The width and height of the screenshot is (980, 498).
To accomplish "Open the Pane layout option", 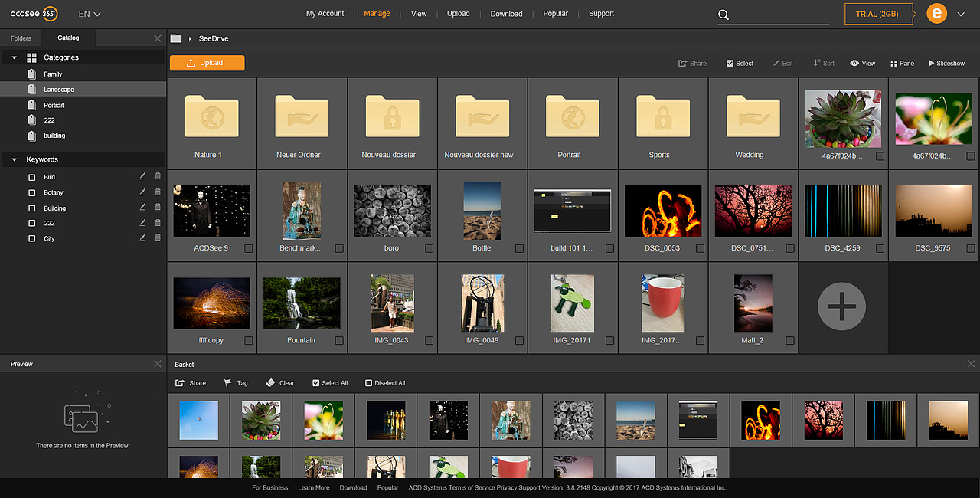I will click(902, 64).
